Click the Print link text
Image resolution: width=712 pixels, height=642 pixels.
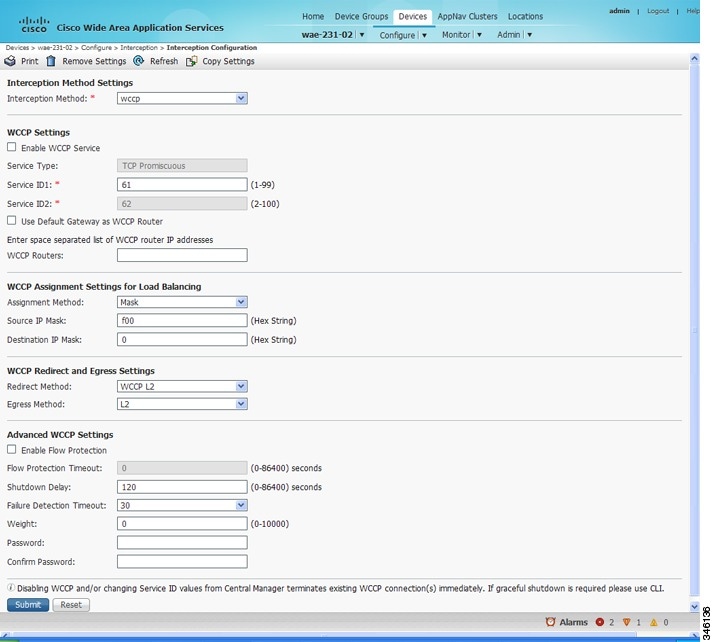coord(30,61)
